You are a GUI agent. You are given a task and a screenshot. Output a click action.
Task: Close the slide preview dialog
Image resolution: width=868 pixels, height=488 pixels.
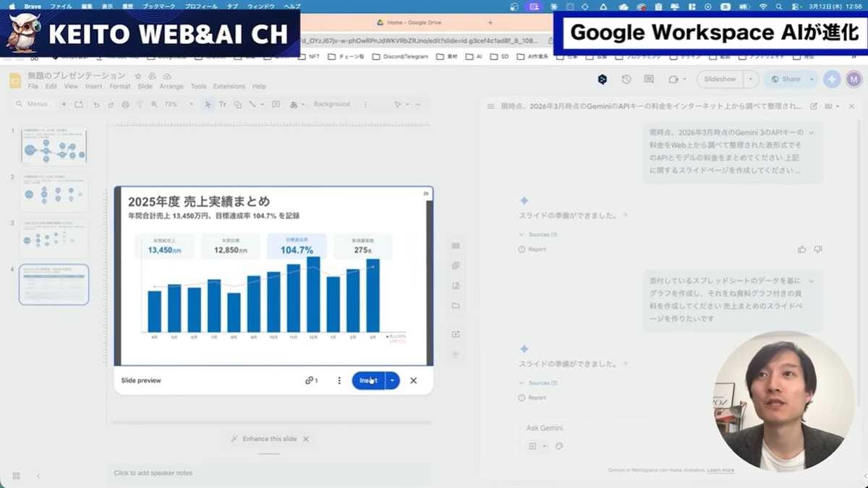pos(413,380)
